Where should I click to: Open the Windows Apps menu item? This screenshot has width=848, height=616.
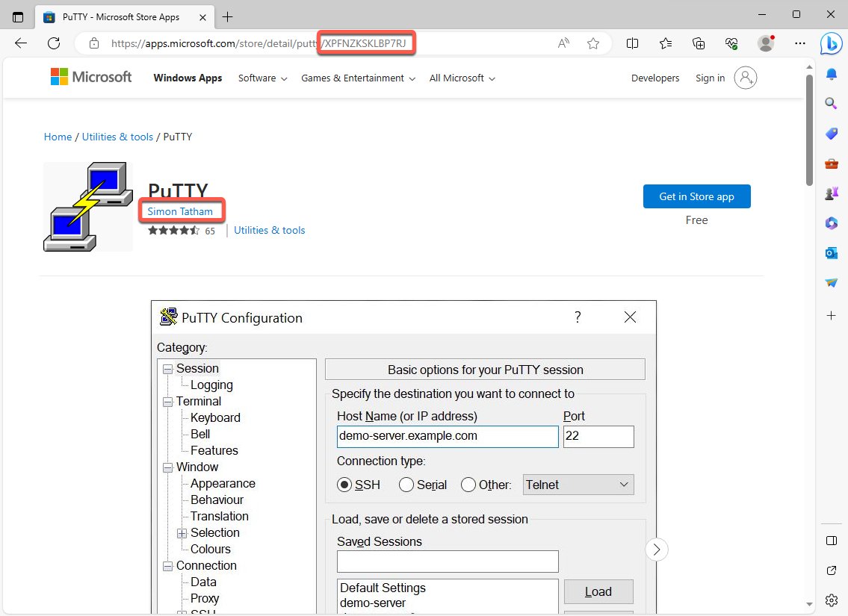pyautogui.click(x=188, y=78)
